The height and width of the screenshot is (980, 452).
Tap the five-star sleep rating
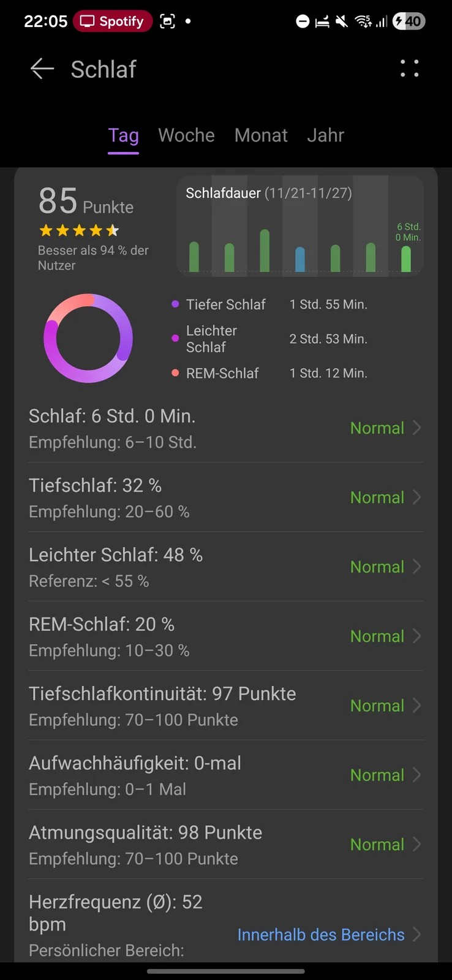tap(79, 231)
